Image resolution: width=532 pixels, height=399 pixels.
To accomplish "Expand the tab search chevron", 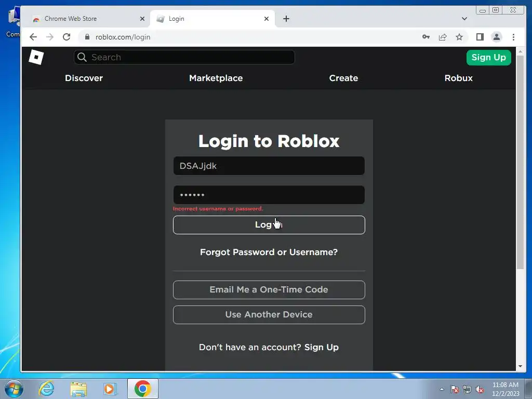I will point(464,19).
